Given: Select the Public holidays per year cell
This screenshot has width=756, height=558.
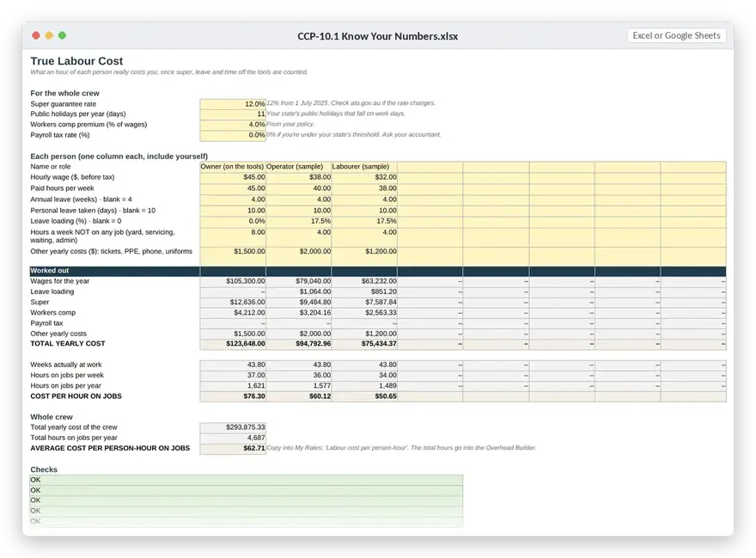Looking at the screenshot, I should (233, 113).
